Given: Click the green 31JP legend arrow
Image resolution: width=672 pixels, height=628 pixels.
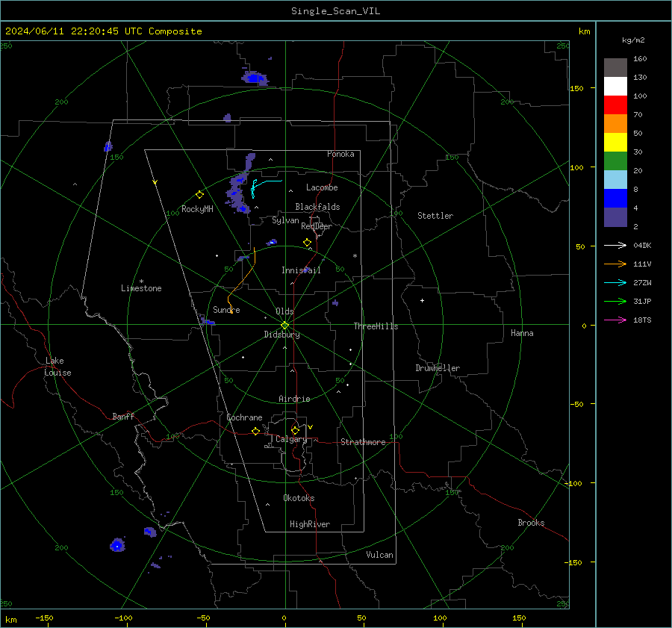Looking at the screenshot, I should tap(615, 302).
